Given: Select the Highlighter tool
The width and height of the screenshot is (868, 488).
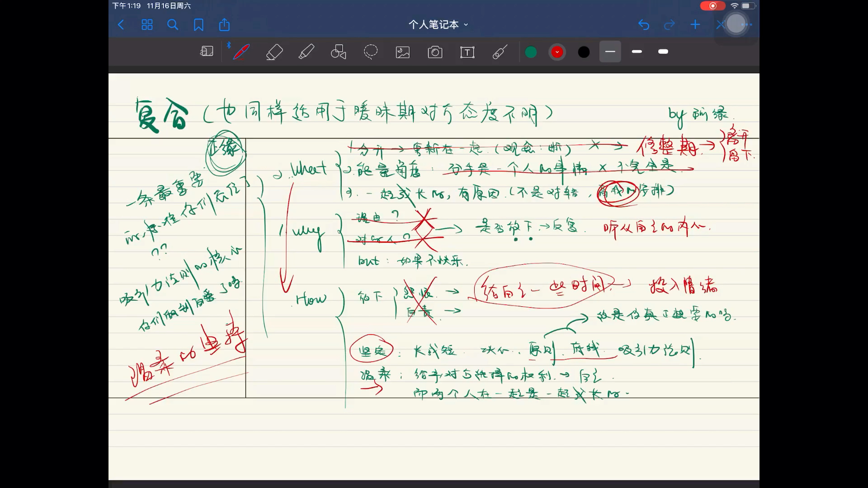Looking at the screenshot, I should tap(307, 52).
